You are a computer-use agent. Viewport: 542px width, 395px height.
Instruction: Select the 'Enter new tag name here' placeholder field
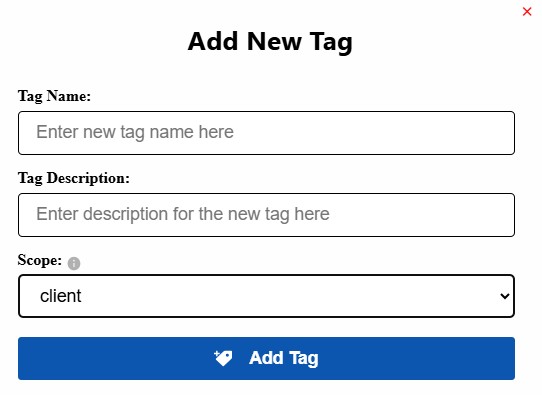[x=266, y=133]
